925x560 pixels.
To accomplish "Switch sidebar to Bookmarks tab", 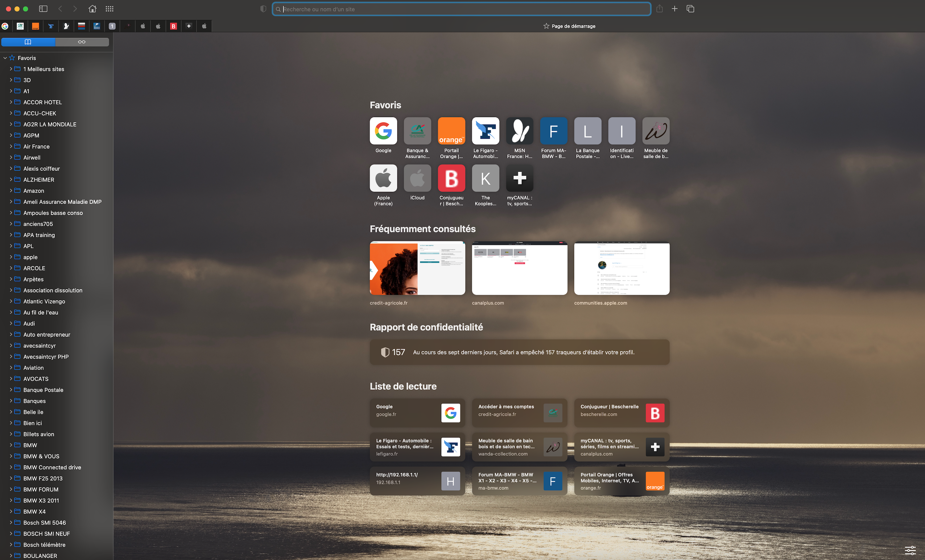I will (28, 42).
